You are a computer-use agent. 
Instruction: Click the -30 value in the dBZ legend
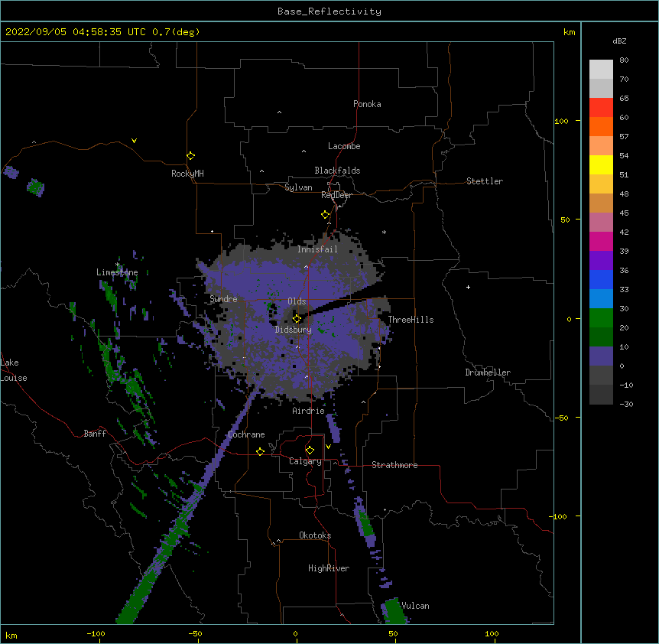[626, 404]
